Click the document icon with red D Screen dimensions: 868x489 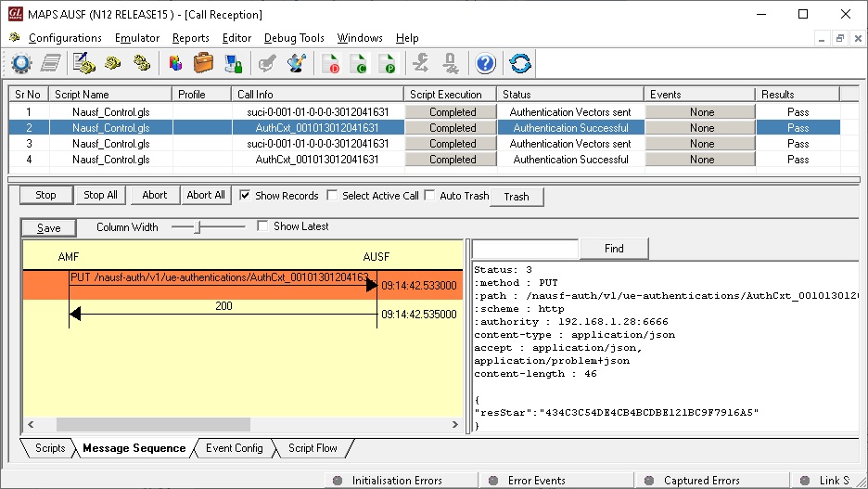[331, 63]
